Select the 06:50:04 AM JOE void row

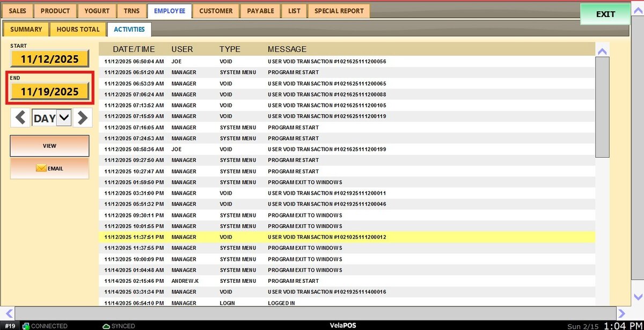coord(347,61)
